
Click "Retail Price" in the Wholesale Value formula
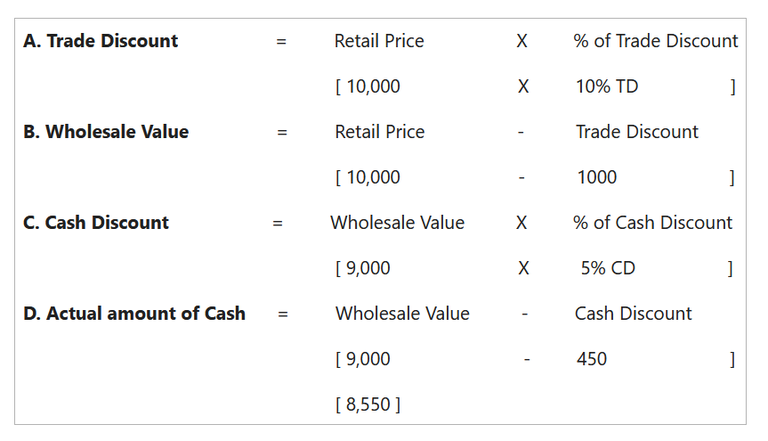pos(379,132)
